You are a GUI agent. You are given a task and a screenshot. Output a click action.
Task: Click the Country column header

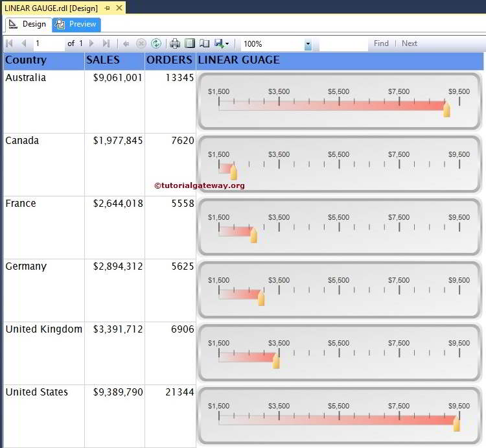pyautogui.click(x=43, y=60)
